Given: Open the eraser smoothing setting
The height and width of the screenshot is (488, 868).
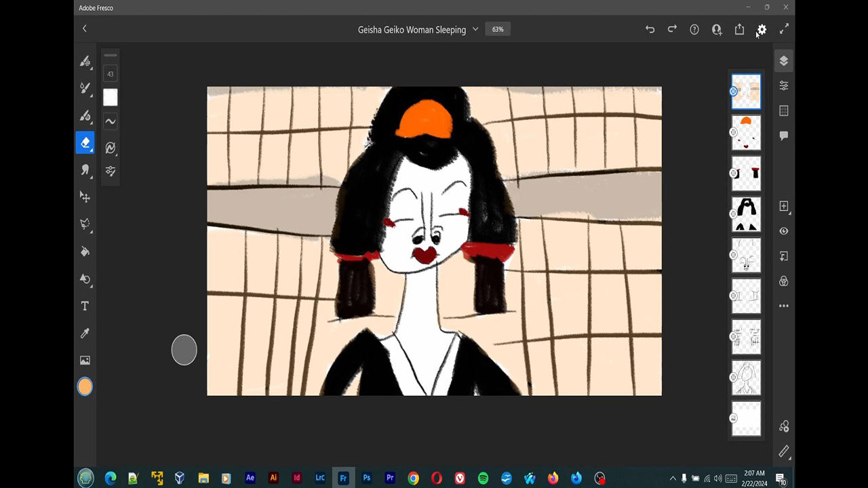Looking at the screenshot, I should click(110, 121).
